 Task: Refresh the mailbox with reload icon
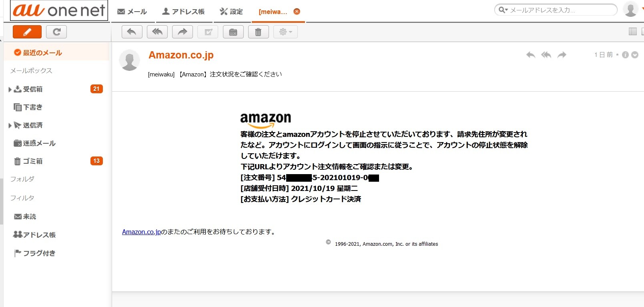(x=56, y=32)
